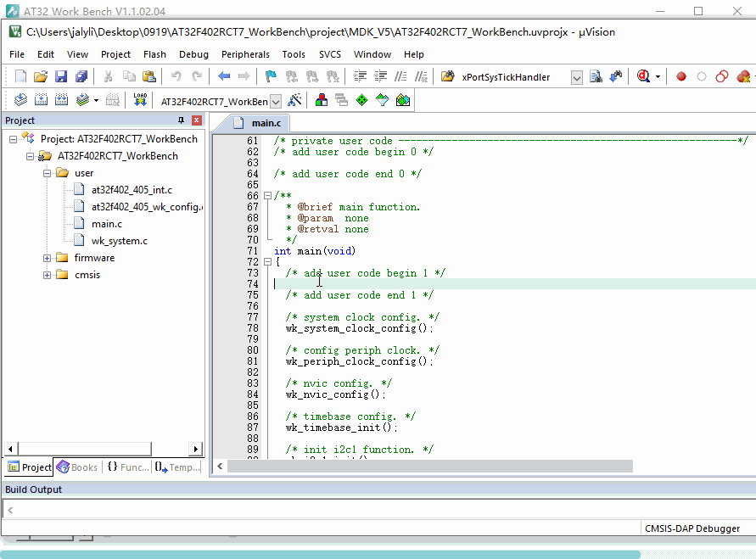Indent the selected text
This screenshot has height=559, width=756.
(360, 76)
